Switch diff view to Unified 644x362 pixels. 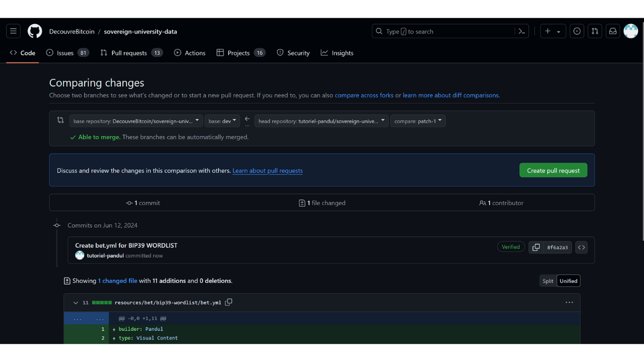[569, 281]
